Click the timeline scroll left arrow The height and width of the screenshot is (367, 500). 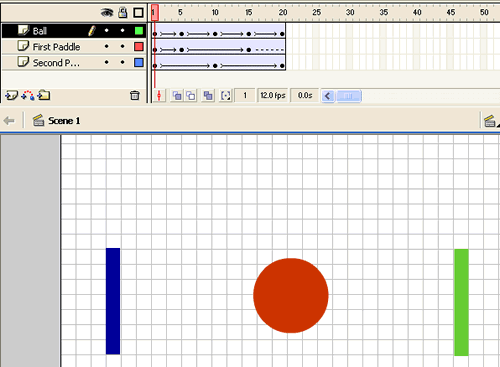(x=328, y=96)
